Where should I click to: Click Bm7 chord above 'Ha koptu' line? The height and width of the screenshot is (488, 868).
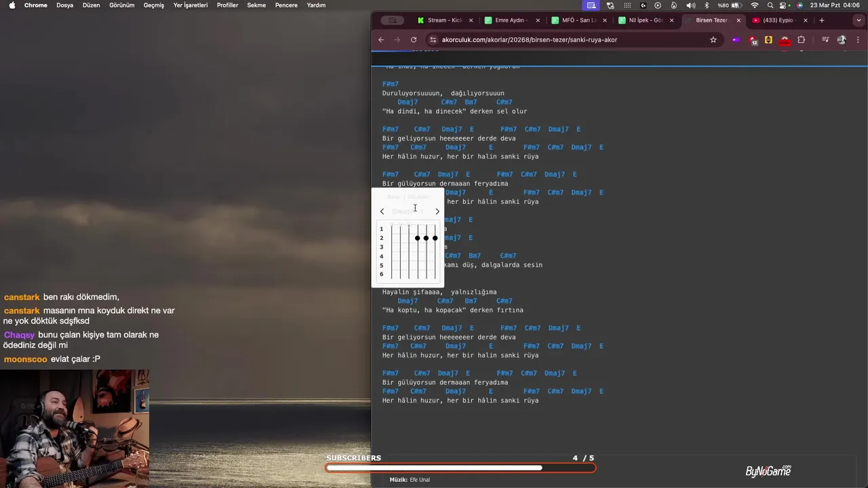[x=471, y=301]
